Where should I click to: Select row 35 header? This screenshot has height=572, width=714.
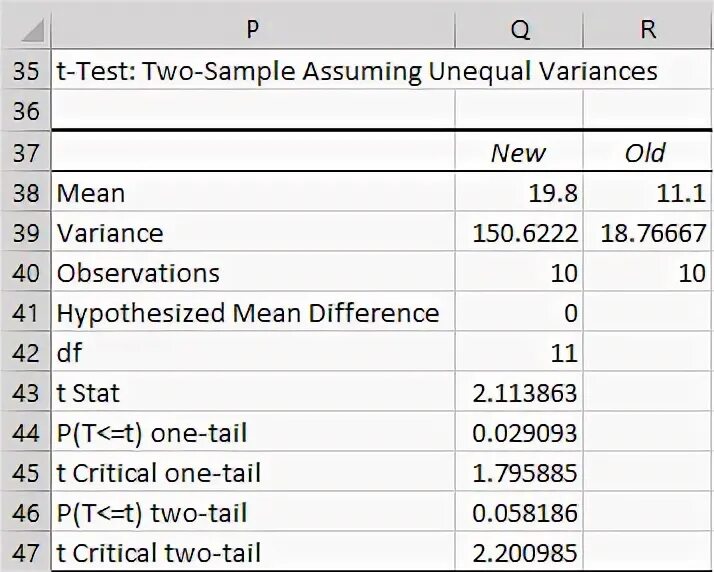point(26,71)
